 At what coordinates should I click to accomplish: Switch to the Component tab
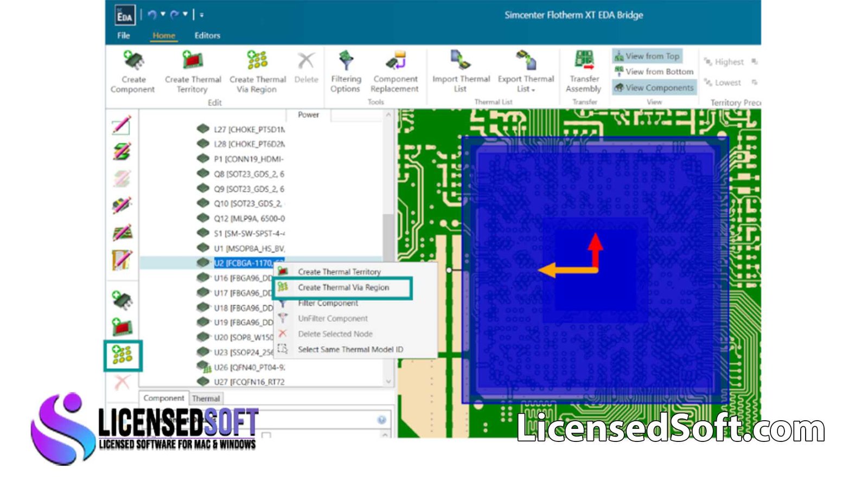click(x=164, y=398)
